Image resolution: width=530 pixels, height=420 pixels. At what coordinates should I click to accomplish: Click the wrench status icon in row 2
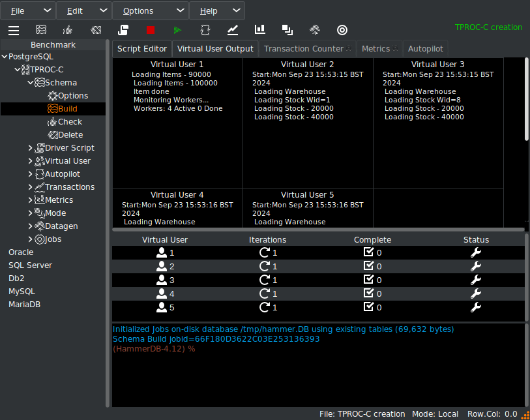[476, 267]
